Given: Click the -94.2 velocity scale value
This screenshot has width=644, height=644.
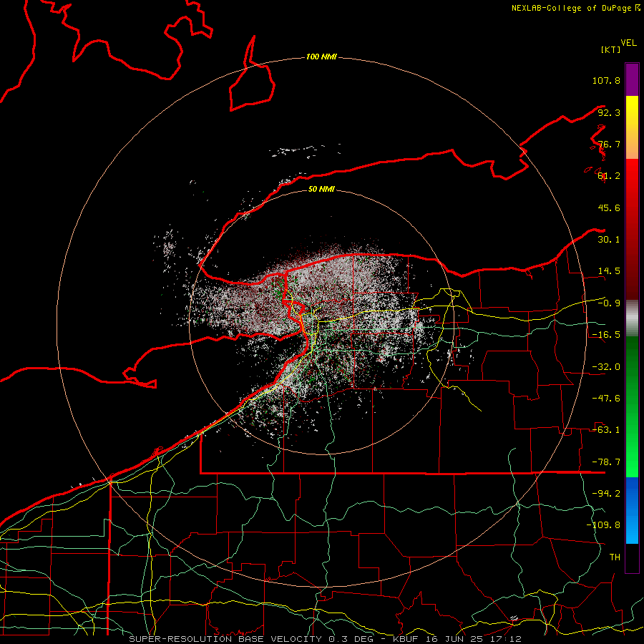Looking at the screenshot, I should click(x=606, y=494).
